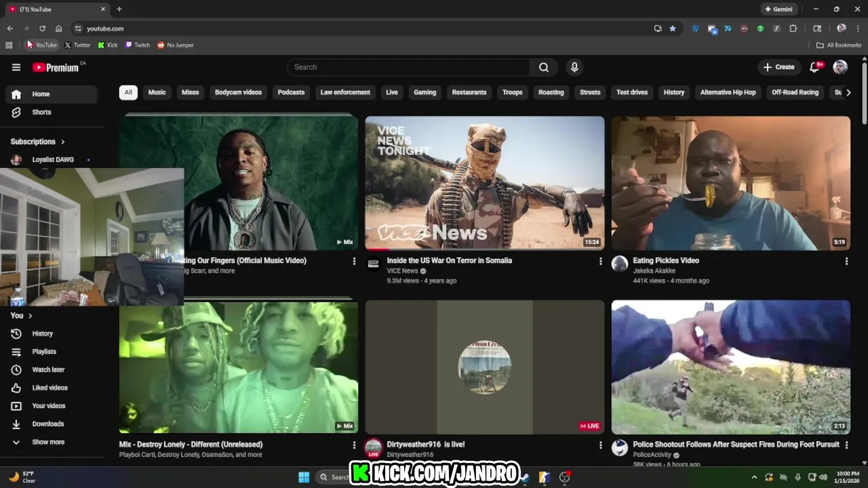Click the YouTube search input field

(408, 67)
